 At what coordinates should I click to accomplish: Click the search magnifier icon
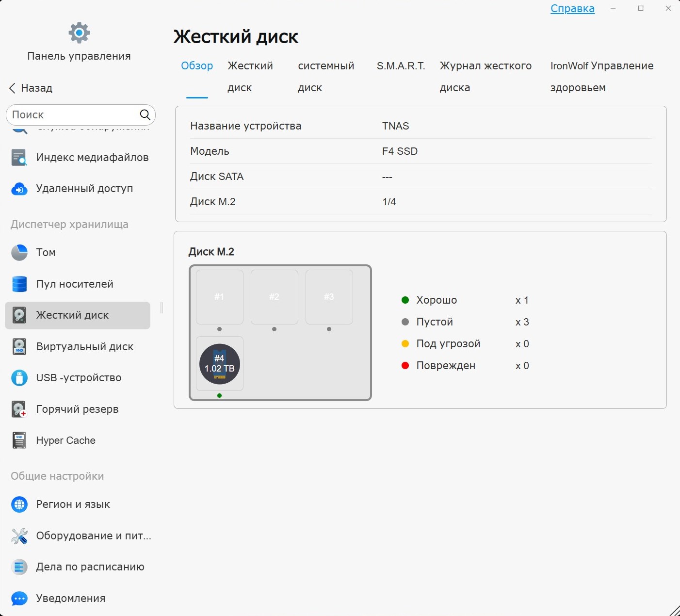pos(145,114)
